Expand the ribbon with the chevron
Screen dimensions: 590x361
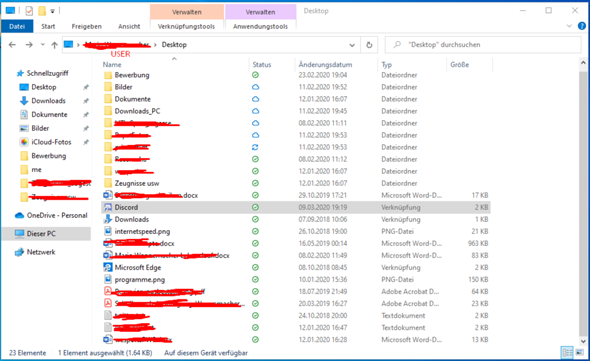tap(569, 26)
